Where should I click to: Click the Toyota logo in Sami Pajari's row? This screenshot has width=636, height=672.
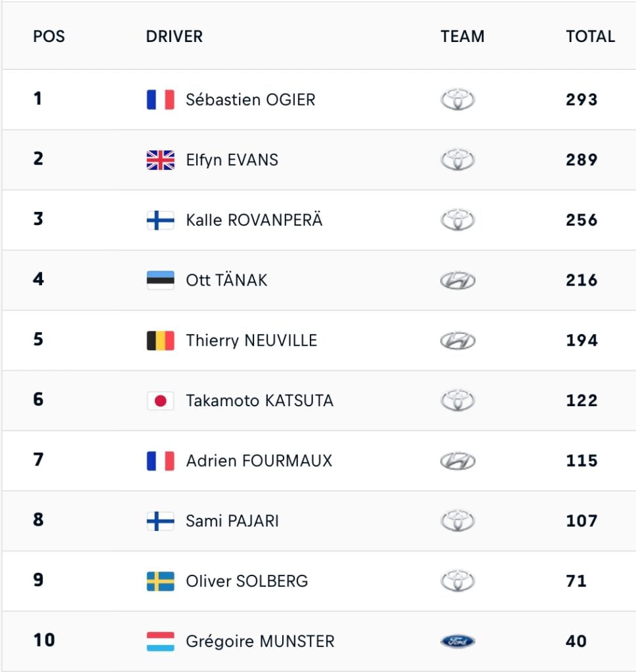(x=457, y=521)
